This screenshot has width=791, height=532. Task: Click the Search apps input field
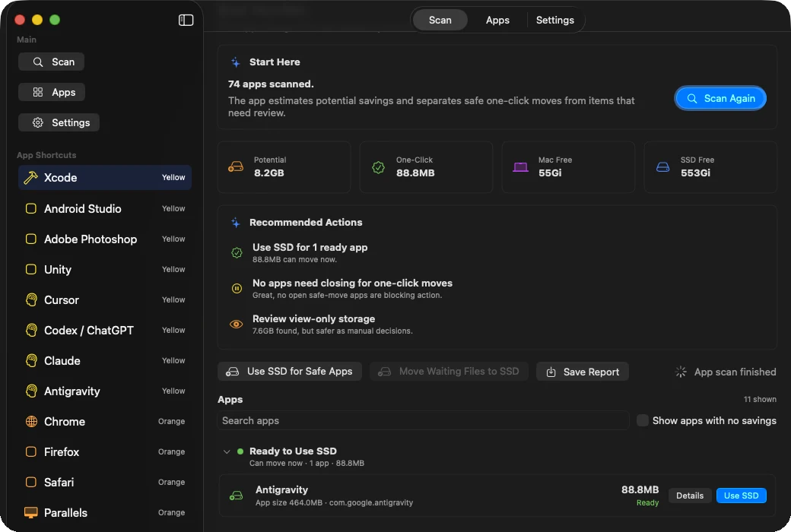pos(423,420)
